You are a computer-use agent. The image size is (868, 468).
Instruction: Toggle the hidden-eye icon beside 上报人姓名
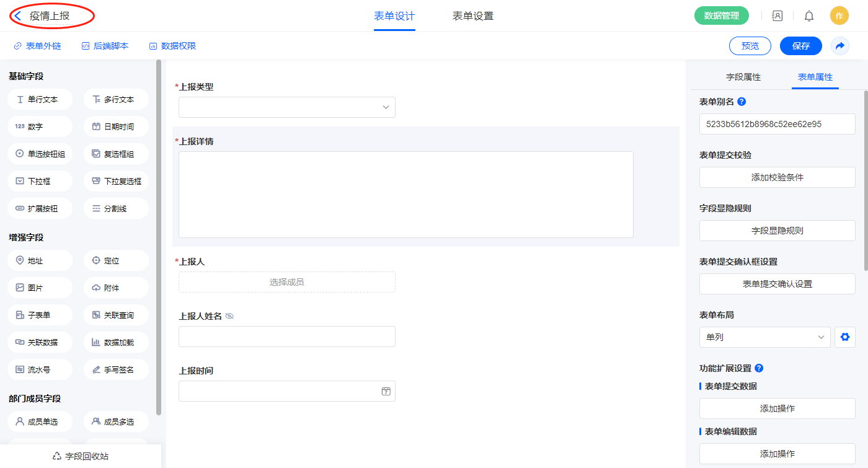tap(229, 316)
